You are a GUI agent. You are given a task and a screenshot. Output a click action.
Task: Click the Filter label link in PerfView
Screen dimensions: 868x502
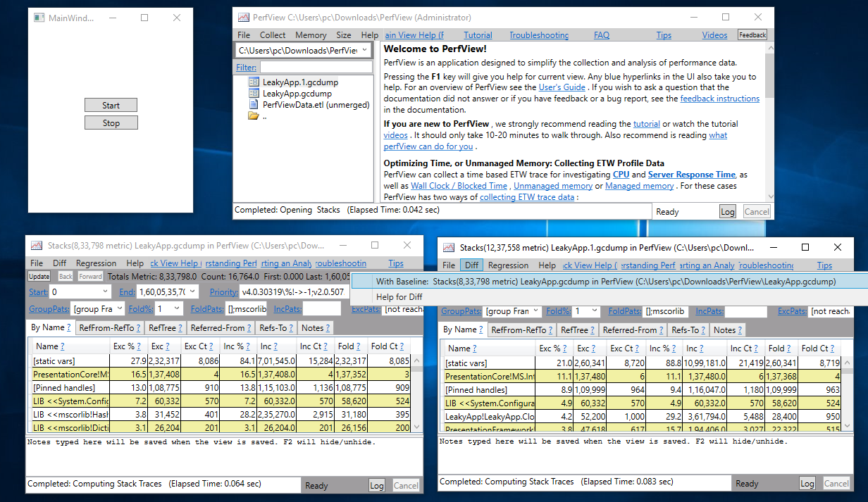click(x=247, y=68)
